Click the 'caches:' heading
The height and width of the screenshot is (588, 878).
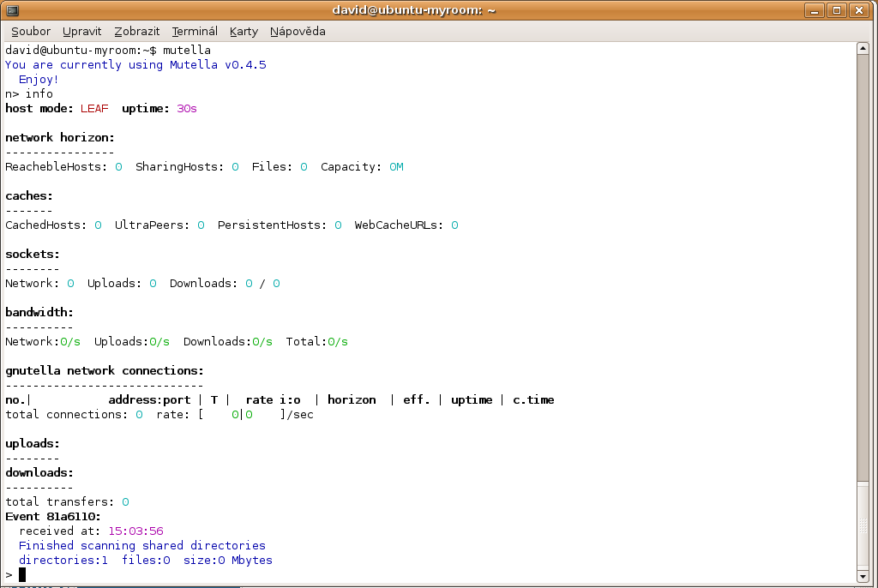coord(29,196)
